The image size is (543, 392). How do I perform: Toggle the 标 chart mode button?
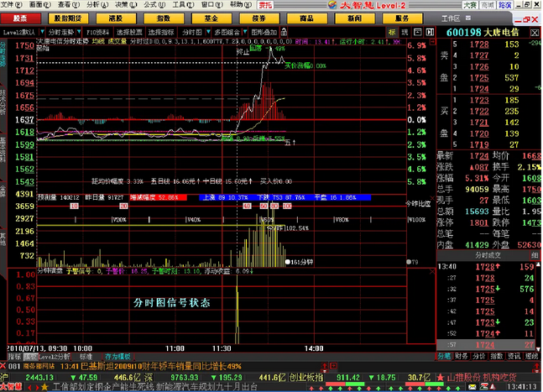[x=392, y=32]
